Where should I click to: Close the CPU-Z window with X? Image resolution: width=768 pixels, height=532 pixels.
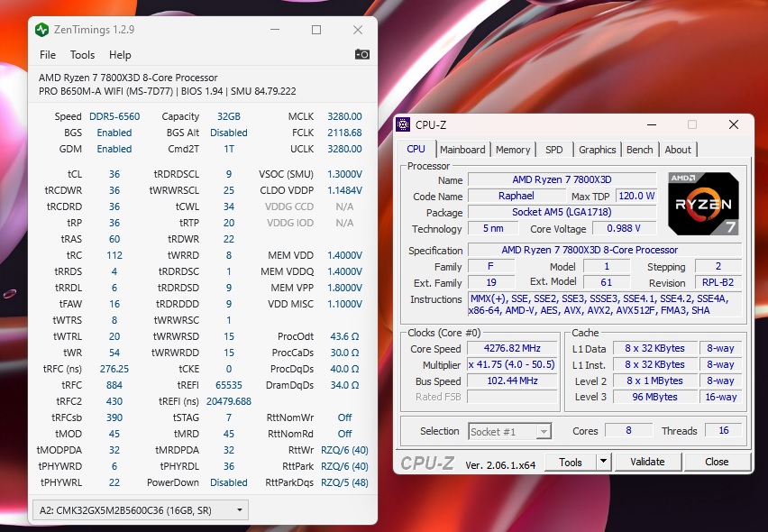(x=733, y=125)
